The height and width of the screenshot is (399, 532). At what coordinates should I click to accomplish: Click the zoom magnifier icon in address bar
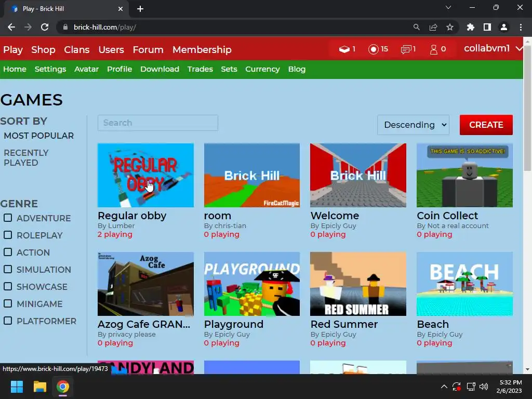pyautogui.click(x=416, y=27)
